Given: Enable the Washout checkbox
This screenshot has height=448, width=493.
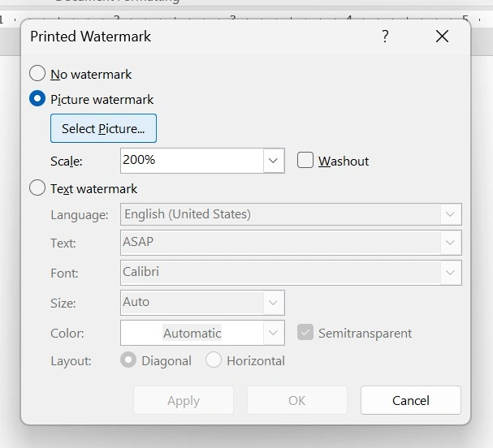Looking at the screenshot, I should click(305, 160).
